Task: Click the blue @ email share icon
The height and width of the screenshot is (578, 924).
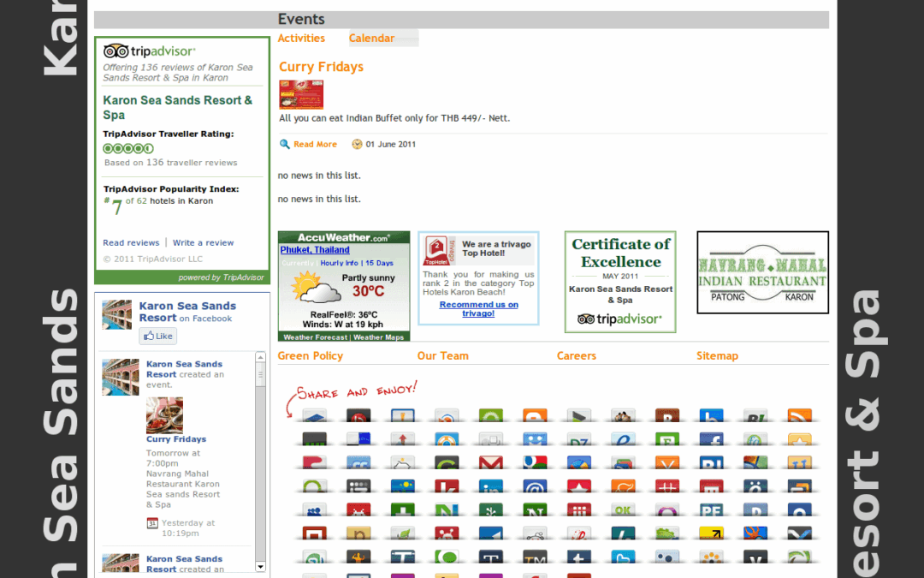Action: pos(535,486)
